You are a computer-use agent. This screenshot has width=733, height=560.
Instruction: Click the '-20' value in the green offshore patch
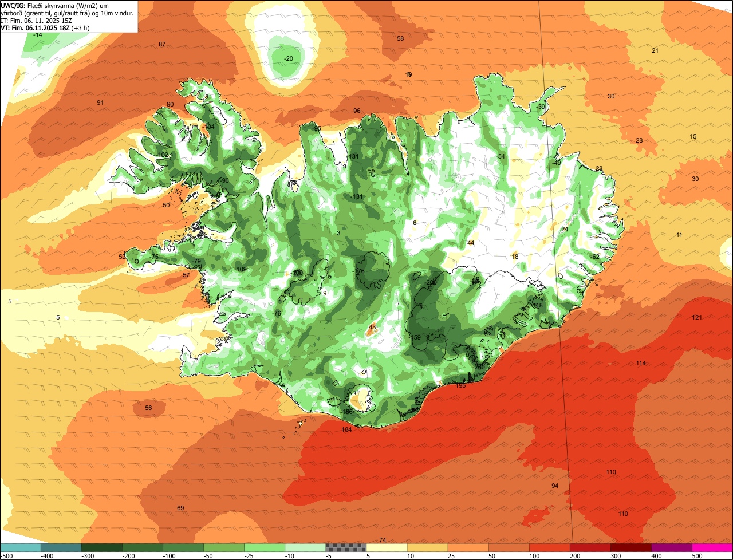pyautogui.click(x=289, y=59)
